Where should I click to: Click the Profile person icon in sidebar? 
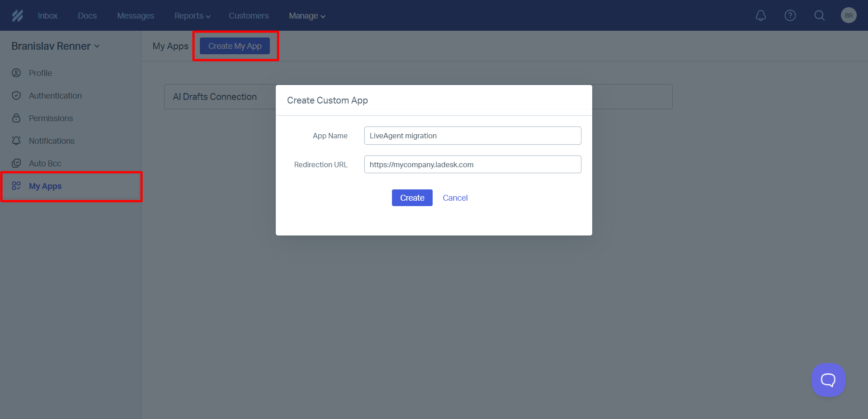[x=16, y=73]
